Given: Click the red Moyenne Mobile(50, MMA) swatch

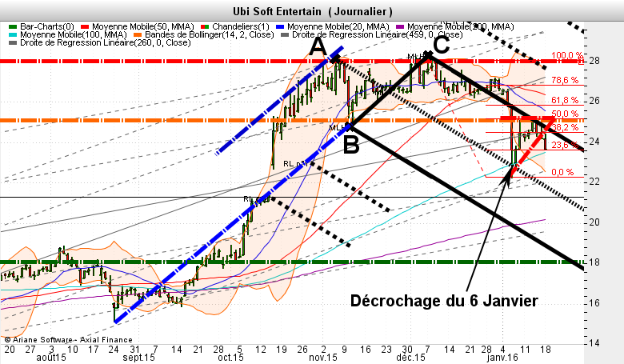Looking at the screenshot, I should (85, 26).
